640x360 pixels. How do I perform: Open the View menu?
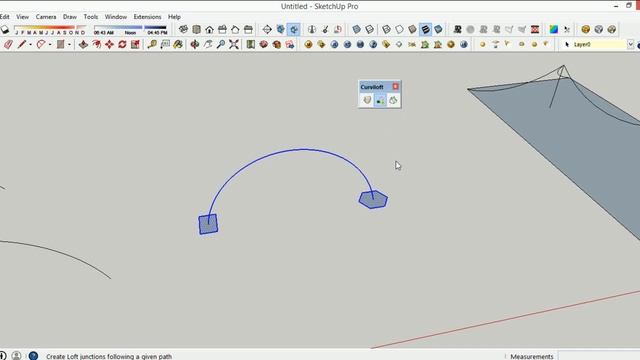coord(22,17)
